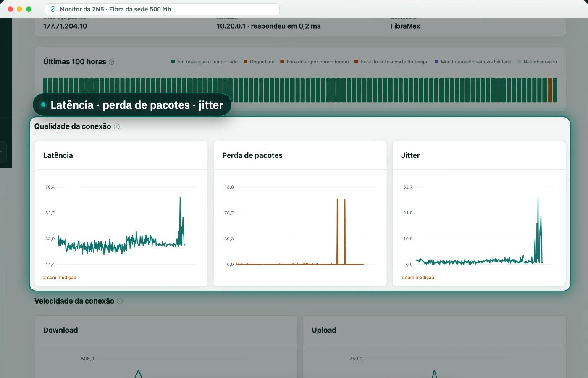Image resolution: width=588 pixels, height=378 pixels.
Task: Click the "Download" card heading
Action: 60,330
